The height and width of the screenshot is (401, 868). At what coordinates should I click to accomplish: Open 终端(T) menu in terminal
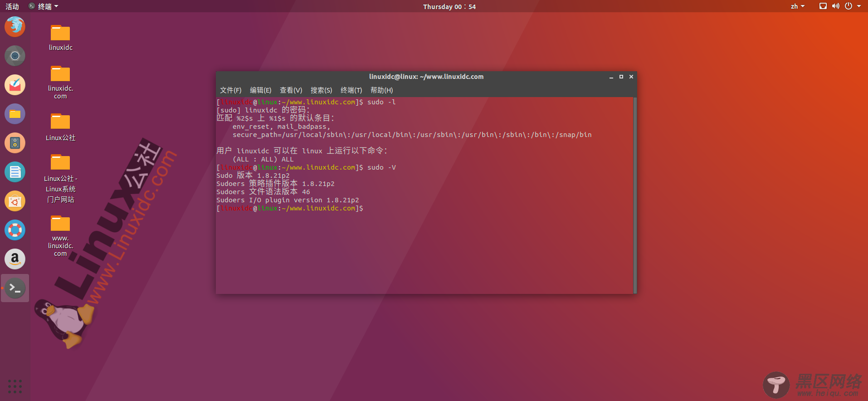[x=351, y=90]
